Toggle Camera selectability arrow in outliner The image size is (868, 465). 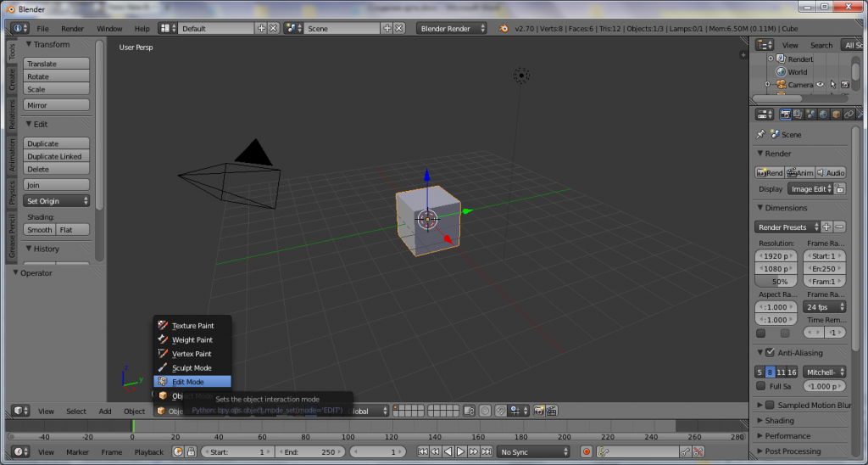(832, 85)
